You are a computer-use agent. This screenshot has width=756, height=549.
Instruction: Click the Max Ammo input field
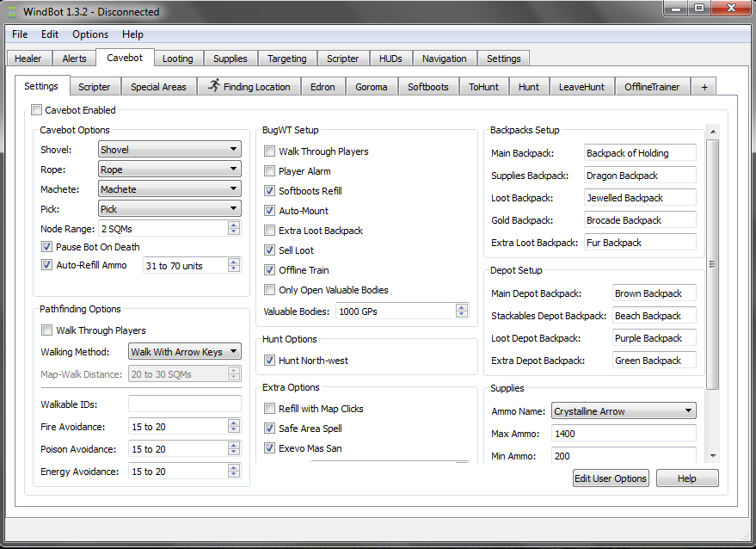[x=624, y=433]
